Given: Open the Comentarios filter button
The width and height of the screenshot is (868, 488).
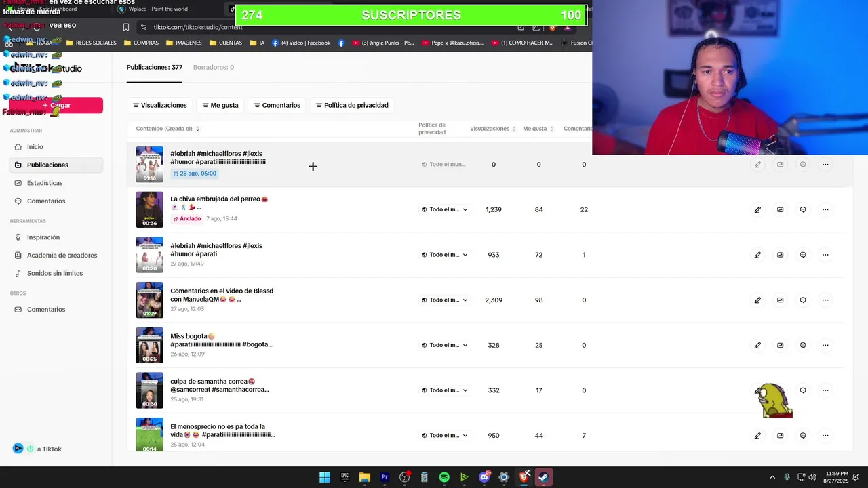Looking at the screenshot, I should tap(277, 105).
